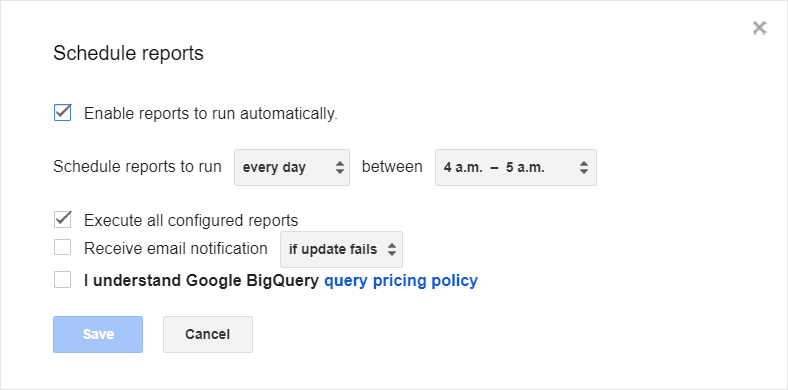Viewport: 788px width, 390px height.
Task: Click the 'between' text label
Action: tap(392, 166)
